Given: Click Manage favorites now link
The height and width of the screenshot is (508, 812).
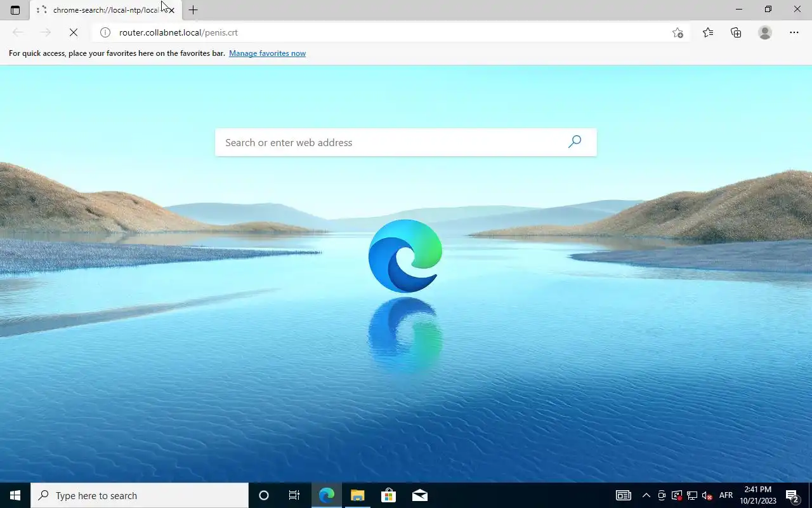Looking at the screenshot, I should 267,53.
